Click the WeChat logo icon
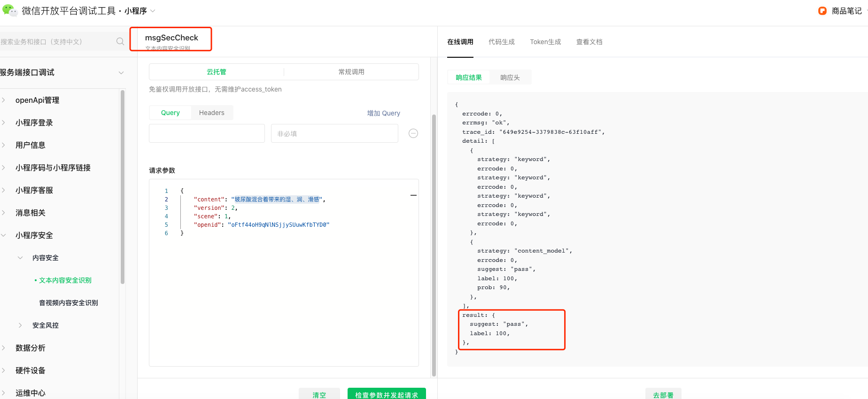 (x=9, y=10)
